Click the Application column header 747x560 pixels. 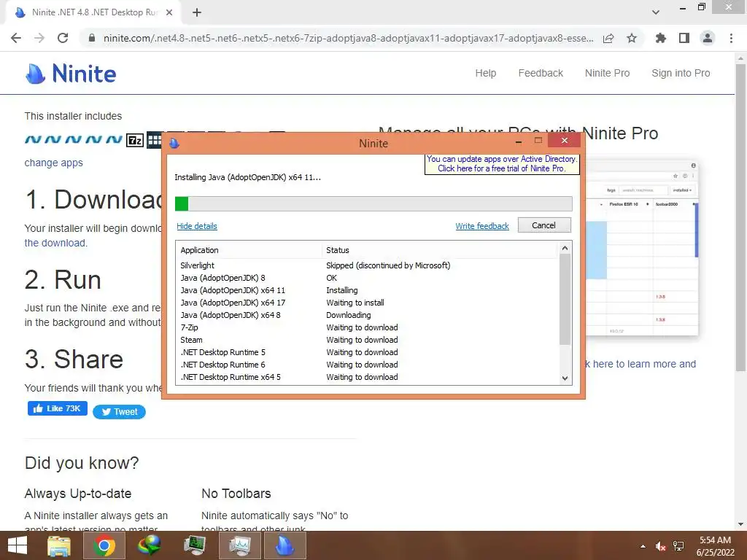249,250
